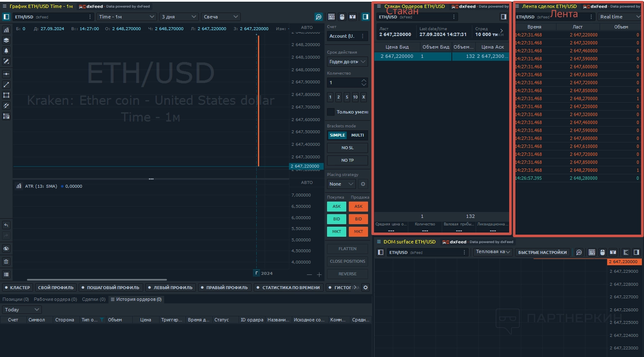Viewport: 644px width, 357px height.
Task: Click the green buy MKT button
Action: tap(337, 231)
